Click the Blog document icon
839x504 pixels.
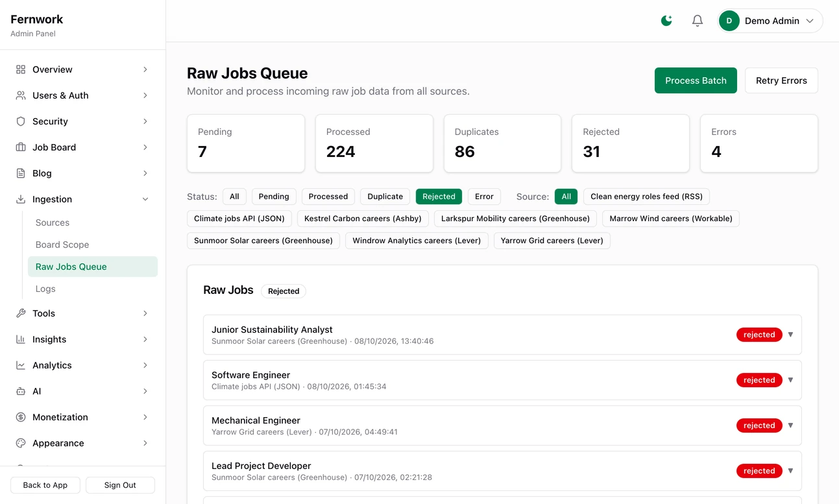pos(21,173)
